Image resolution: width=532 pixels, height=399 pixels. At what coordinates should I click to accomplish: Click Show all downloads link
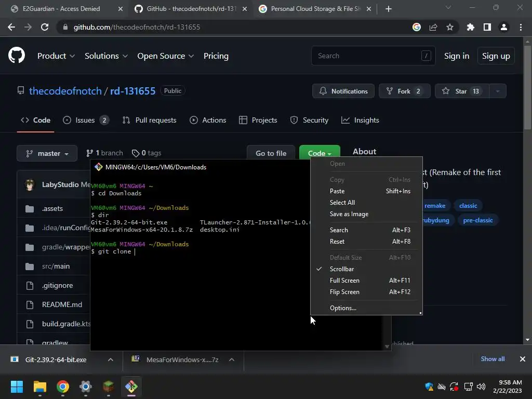click(x=493, y=359)
